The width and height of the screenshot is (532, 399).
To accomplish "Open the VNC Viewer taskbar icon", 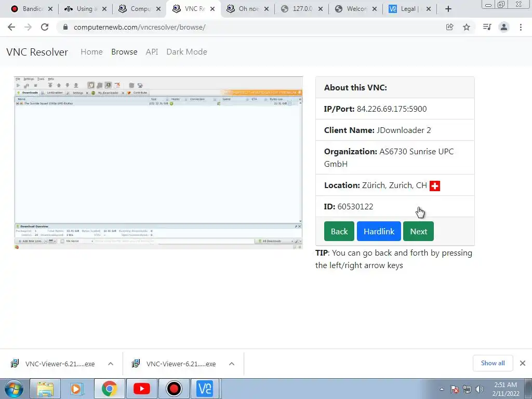I will (x=205, y=389).
